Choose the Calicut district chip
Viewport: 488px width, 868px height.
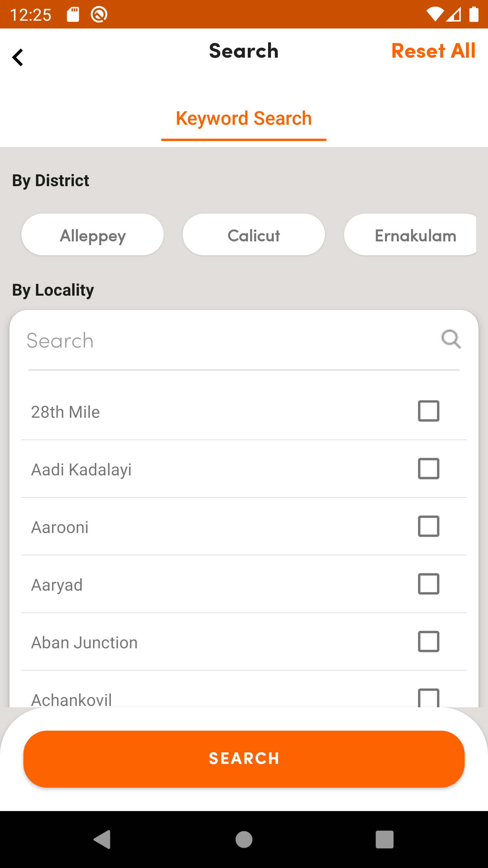254,235
